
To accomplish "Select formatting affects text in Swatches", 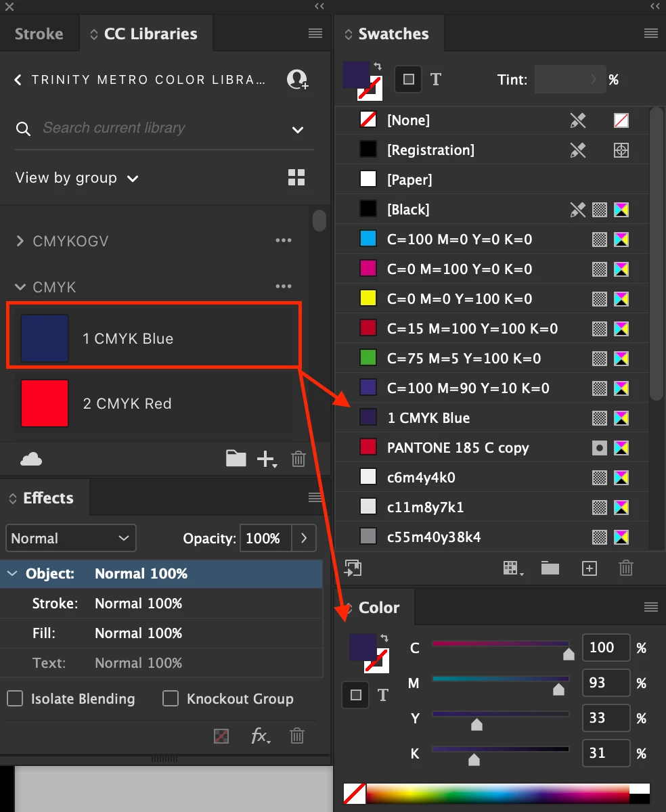I will [x=436, y=80].
